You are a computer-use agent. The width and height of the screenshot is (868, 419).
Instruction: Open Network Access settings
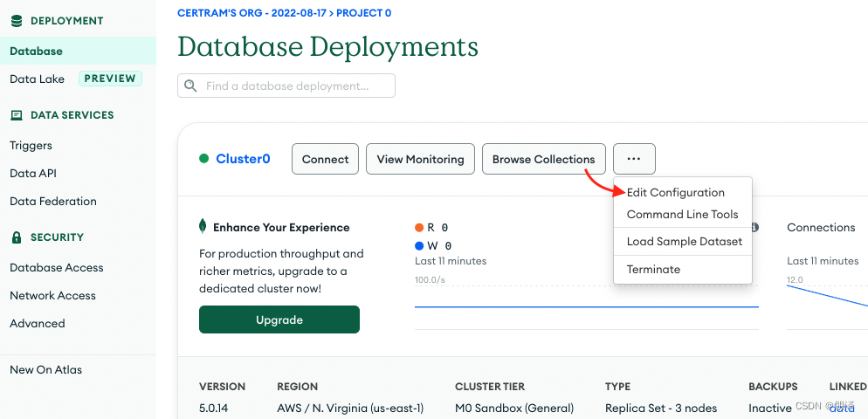pos(52,296)
